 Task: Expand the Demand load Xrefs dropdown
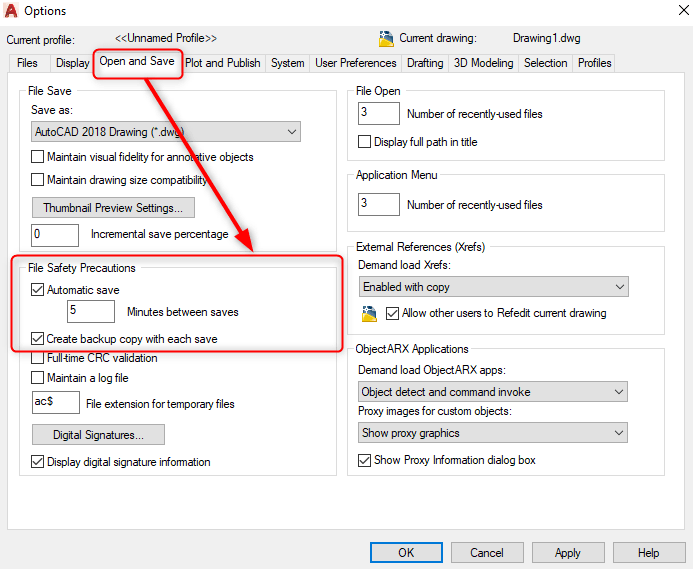coord(494,287)
